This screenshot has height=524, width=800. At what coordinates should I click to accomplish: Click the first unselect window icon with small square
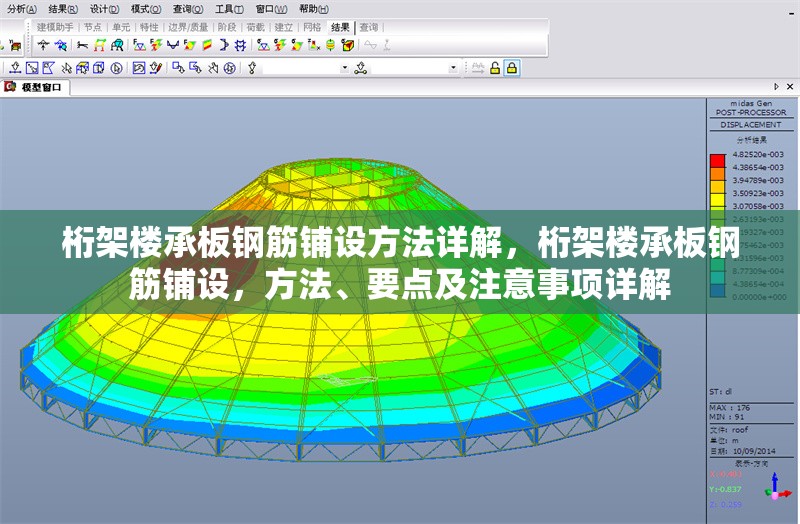point(178,68)
